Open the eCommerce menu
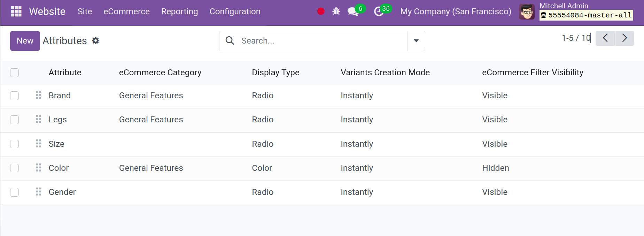Image resolution: width=644 pixels, height=236 pixels. pyautogui.click(x=126, y=12)
